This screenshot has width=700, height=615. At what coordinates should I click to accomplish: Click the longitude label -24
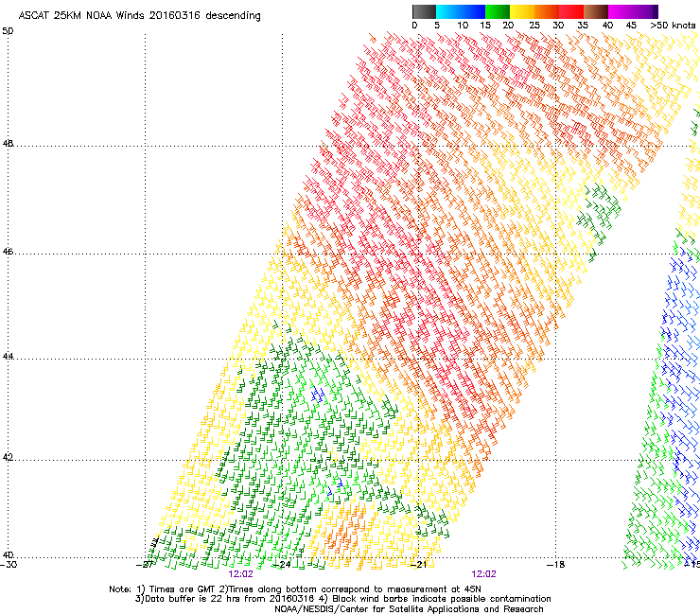pyautogui.click(x=282, y=565)
